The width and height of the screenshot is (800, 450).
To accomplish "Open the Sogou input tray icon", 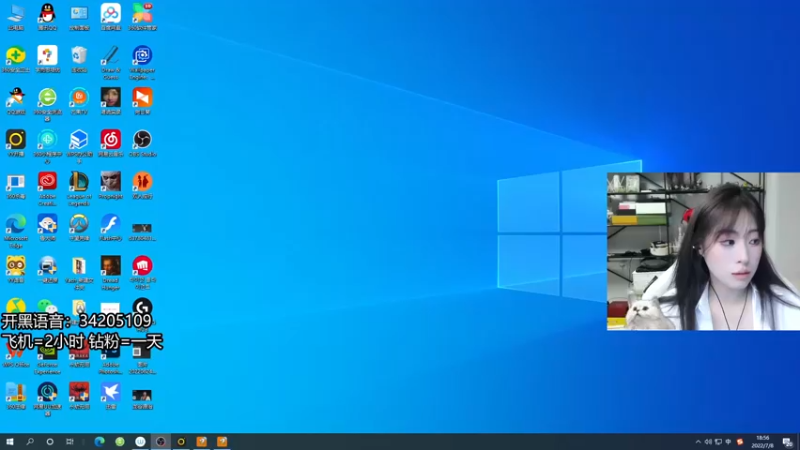I will click(740, 442).
